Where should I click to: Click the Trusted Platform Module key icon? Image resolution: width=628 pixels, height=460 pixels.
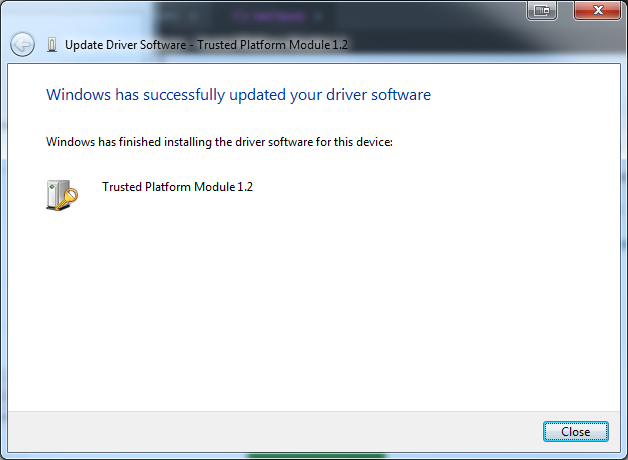point(62,195)
